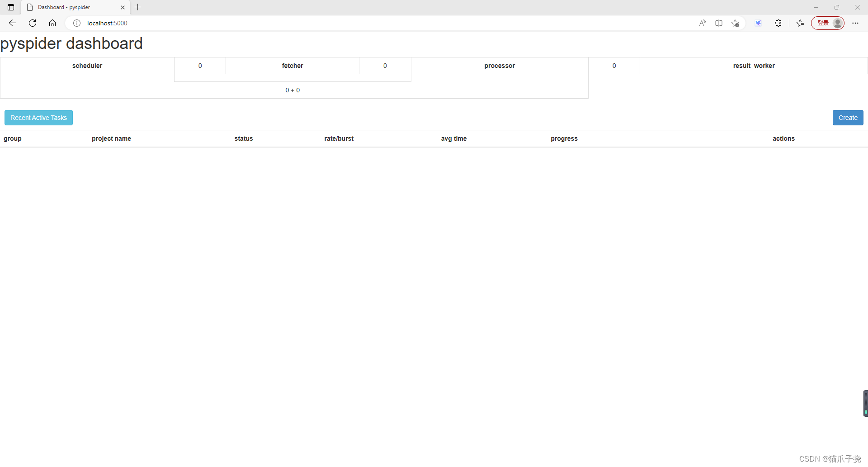Screen dimensions: 868x467
Task: Close the Dashboard - pyspider tab
Action: 123,7
